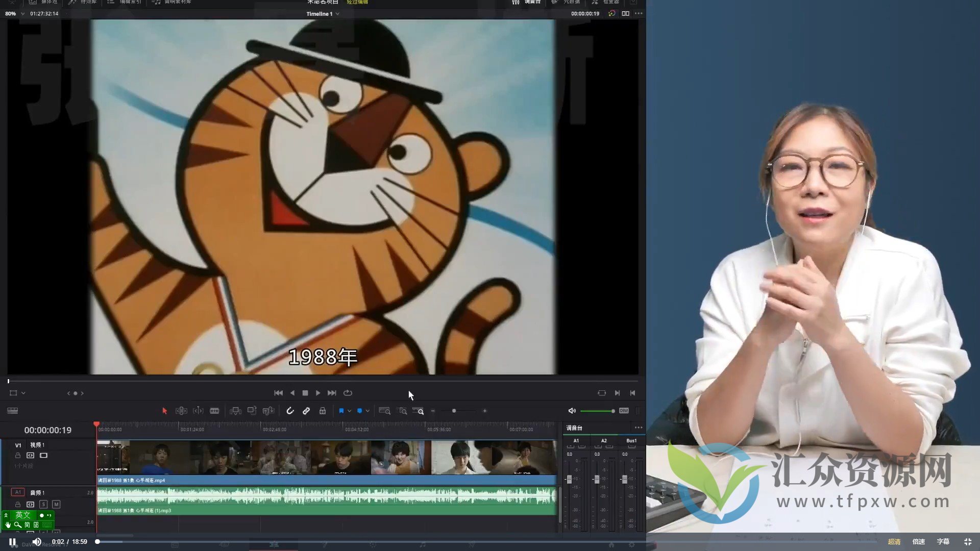The width and height of the screenshot is (980, 551).
Task: Click the 倍速 playback speed button
Action: click(x=918, y=541)
